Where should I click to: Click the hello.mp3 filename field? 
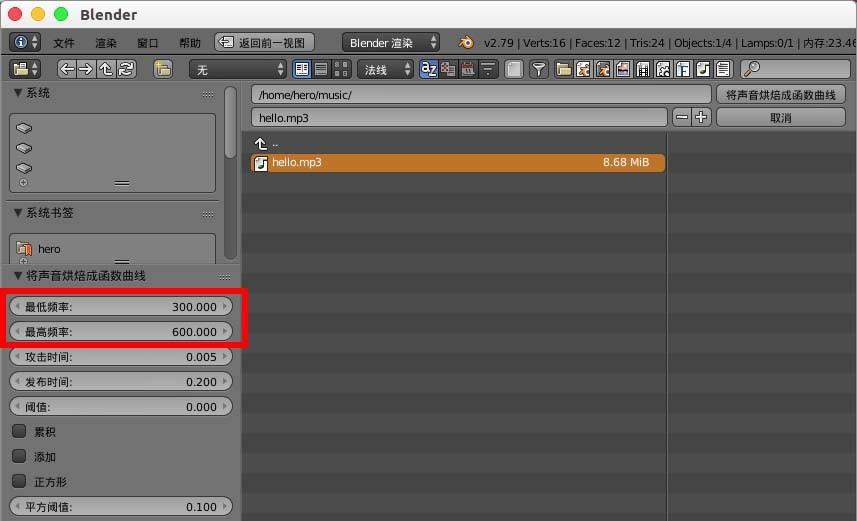(459, 118)
